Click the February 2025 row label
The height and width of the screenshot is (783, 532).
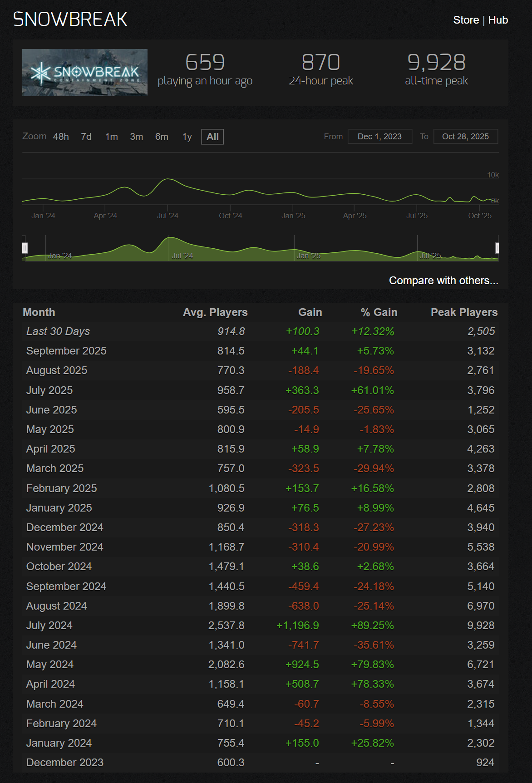[x=62, y=488]
